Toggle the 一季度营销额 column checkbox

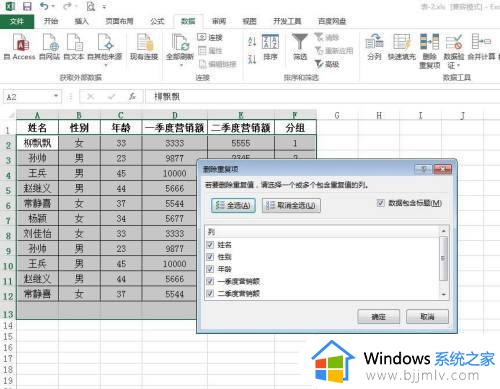point(210,281)
